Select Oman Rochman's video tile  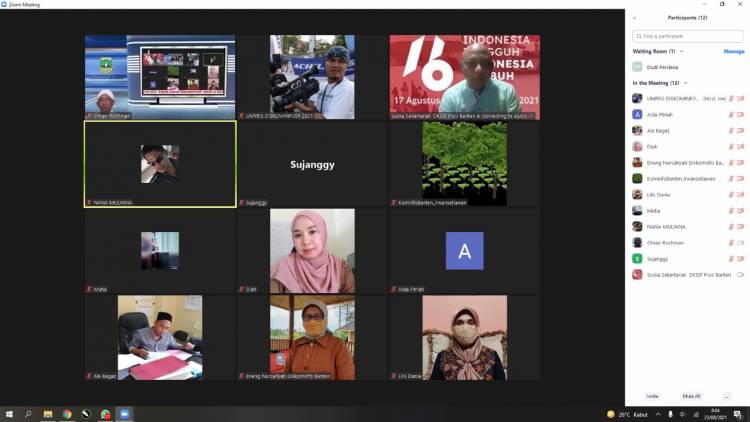pyautogui.click(x=160, y=77)
